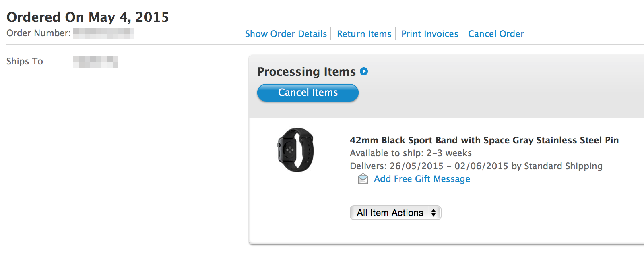Image resolution: width=644 pixels, height=257 pixels.
Task: Click the Cancel Order link
Action: [x=496, y=34]
